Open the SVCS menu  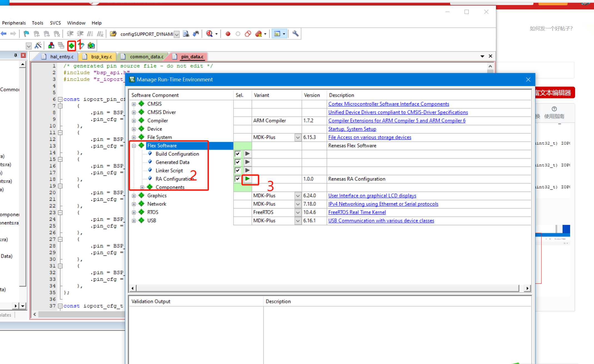(55, 23)
